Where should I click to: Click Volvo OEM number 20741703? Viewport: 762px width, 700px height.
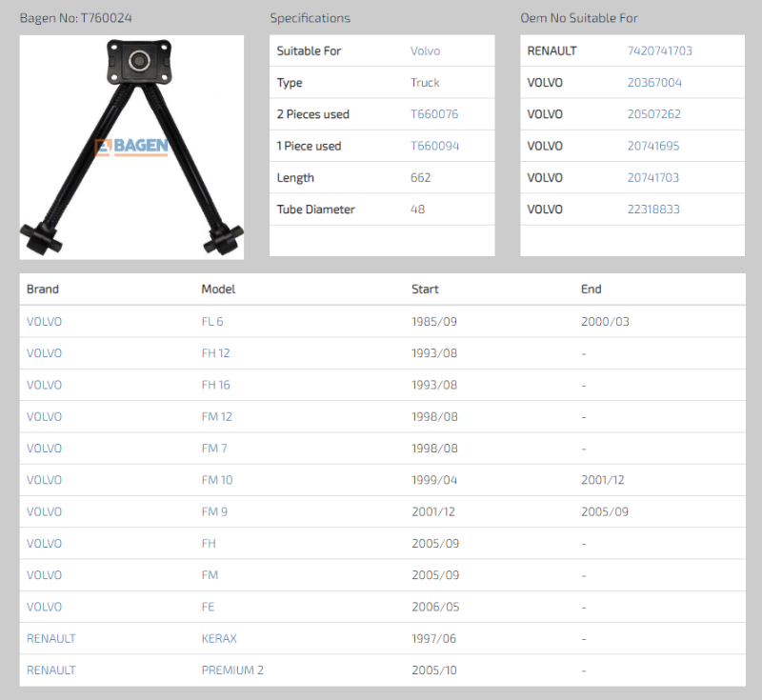coord(653,178)
